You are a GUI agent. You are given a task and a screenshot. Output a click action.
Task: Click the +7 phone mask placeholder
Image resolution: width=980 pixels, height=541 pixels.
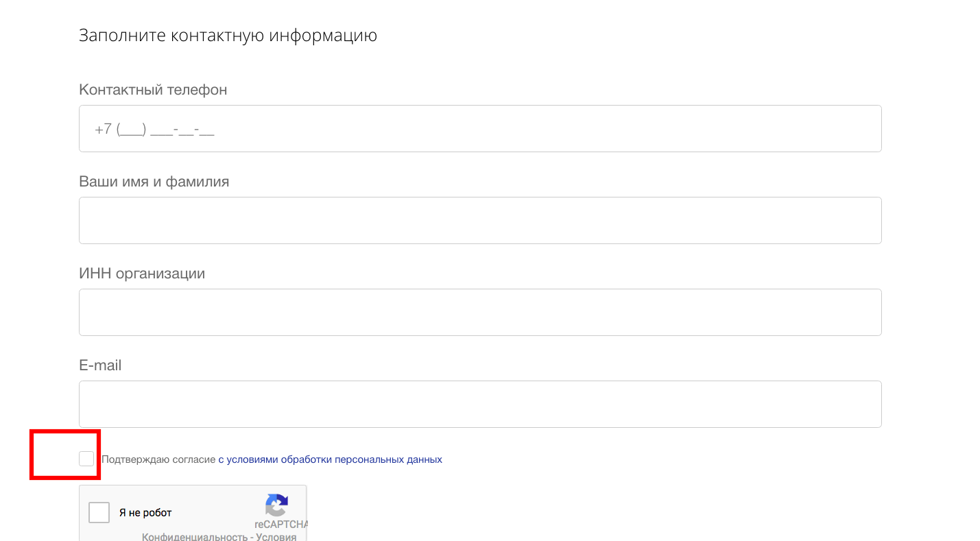pos(154,129)
